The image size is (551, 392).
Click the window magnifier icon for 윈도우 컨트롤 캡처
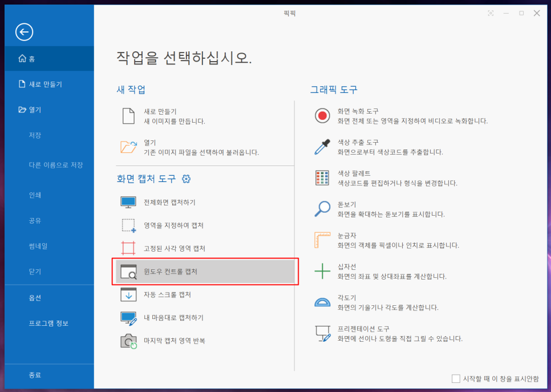(128, 272)
